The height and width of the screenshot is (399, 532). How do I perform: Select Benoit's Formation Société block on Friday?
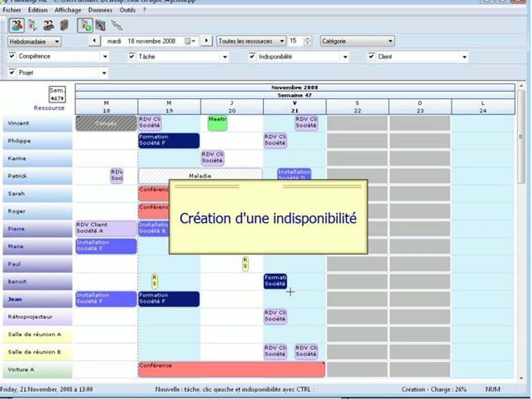pos(275,282)
